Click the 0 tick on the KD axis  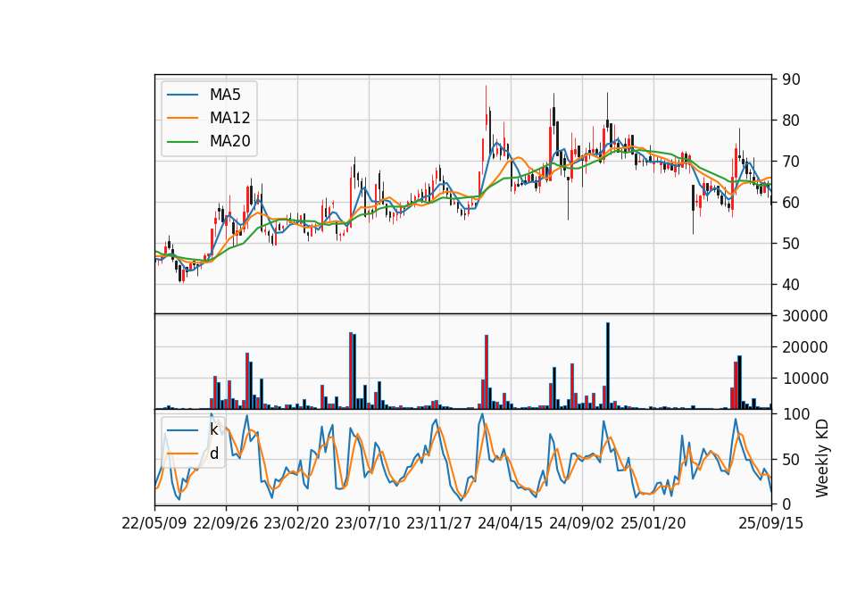click(786, 504)
